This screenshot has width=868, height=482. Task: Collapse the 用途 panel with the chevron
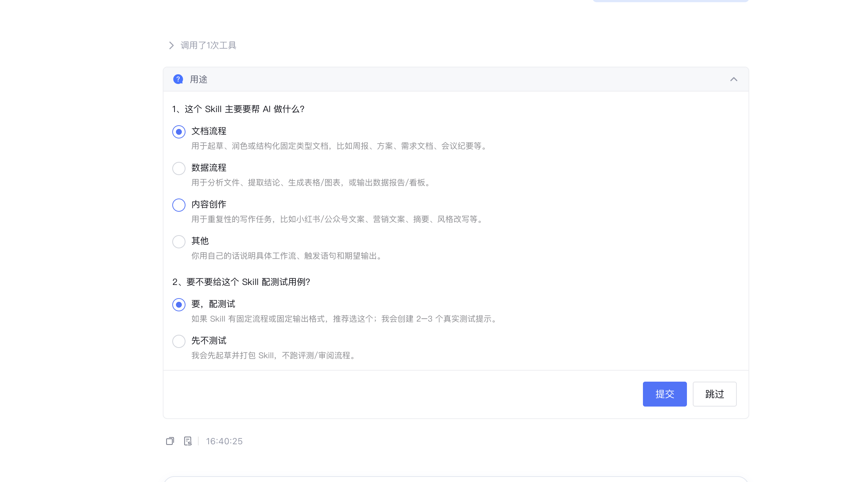[734, 79]
